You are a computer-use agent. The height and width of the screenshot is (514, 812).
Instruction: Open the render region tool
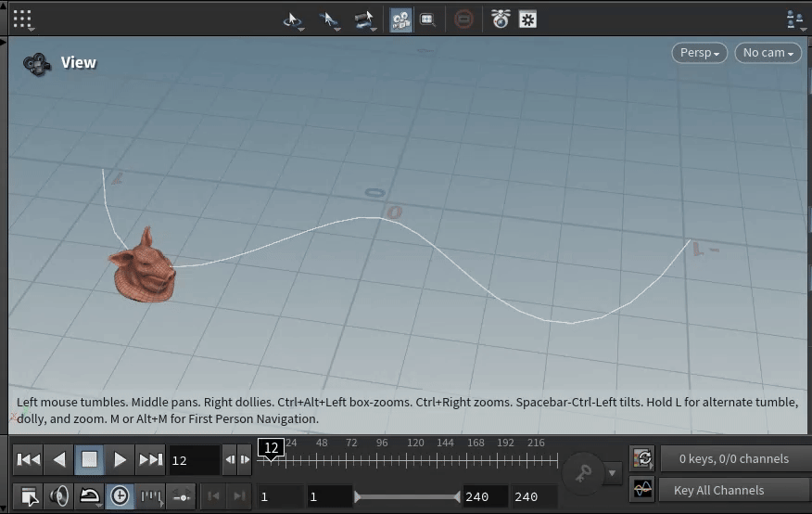click(427, 20)
